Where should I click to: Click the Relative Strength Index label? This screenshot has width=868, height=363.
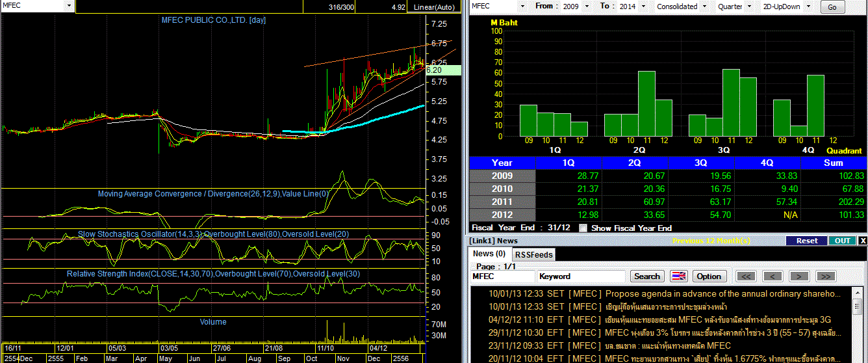(x=214, y=274)
